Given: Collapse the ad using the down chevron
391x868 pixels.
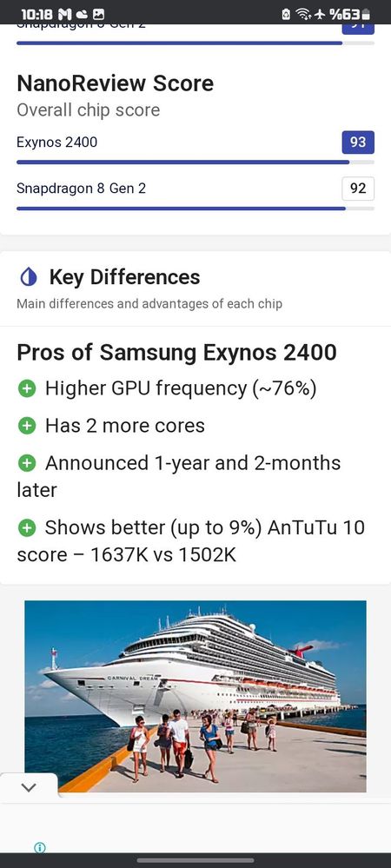Looking at the screenshot, I should pyautogui.click(x=29, y=787).
